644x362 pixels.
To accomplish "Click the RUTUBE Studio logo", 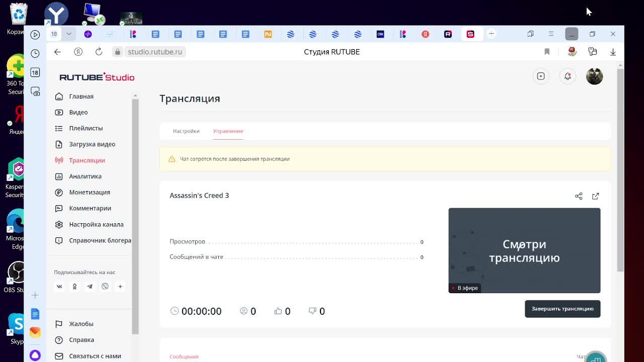I will click(x=97, y=77).
